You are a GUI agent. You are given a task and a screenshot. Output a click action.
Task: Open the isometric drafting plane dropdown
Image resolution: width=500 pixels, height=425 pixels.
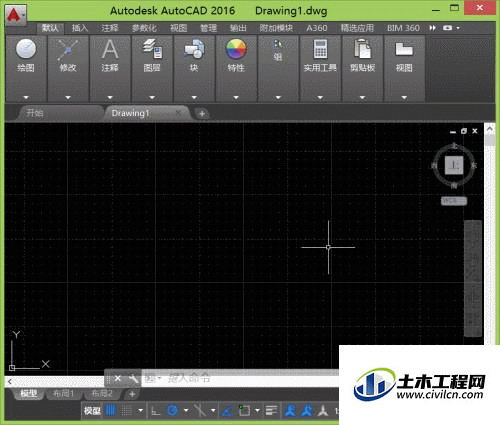213,410
